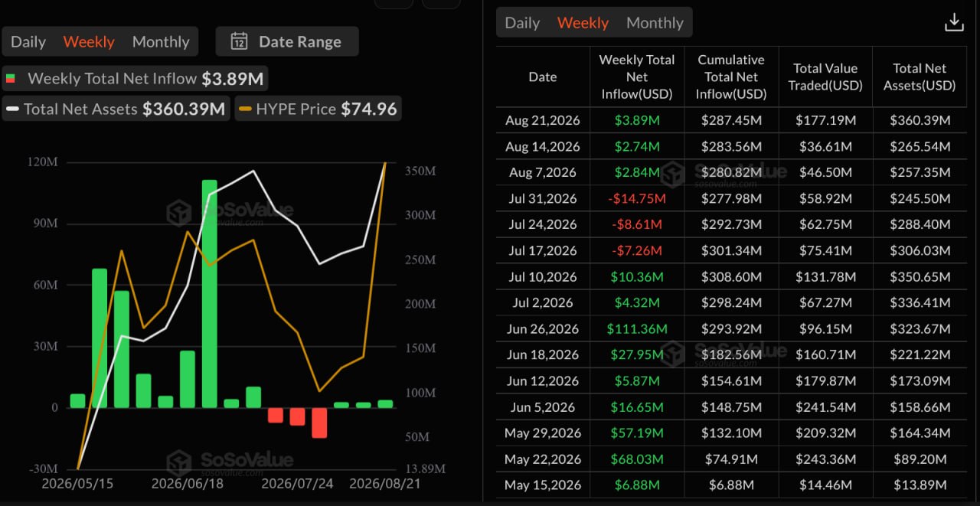This screenshot has height=506, width=980.
Task: Select Weekly tab above the chart
Action: [x=89, y=41]
